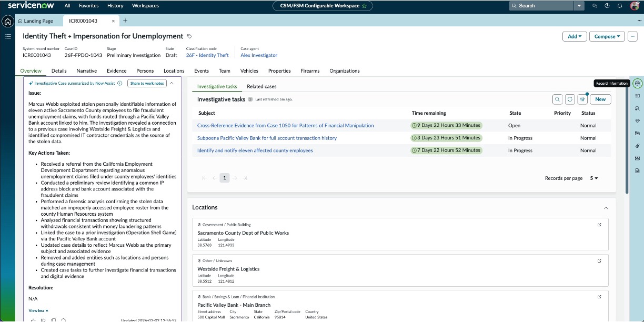Open the email envelope sidebar icon
This screenshot has height=322, width=644.
[637, 158]
